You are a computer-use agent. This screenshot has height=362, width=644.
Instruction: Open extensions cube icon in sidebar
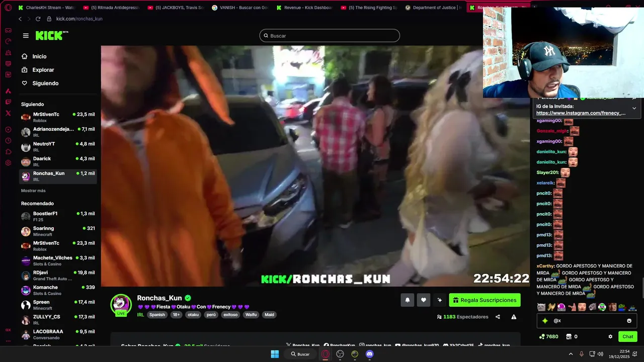tap(8, 152)
